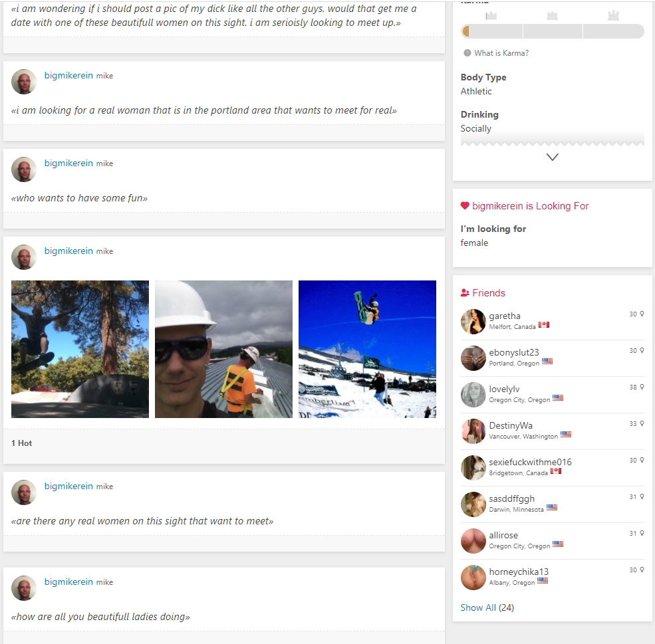Screen dimensions: 655x644
Task: Open sasddffggh's profile link
Action: coord(512,498)
